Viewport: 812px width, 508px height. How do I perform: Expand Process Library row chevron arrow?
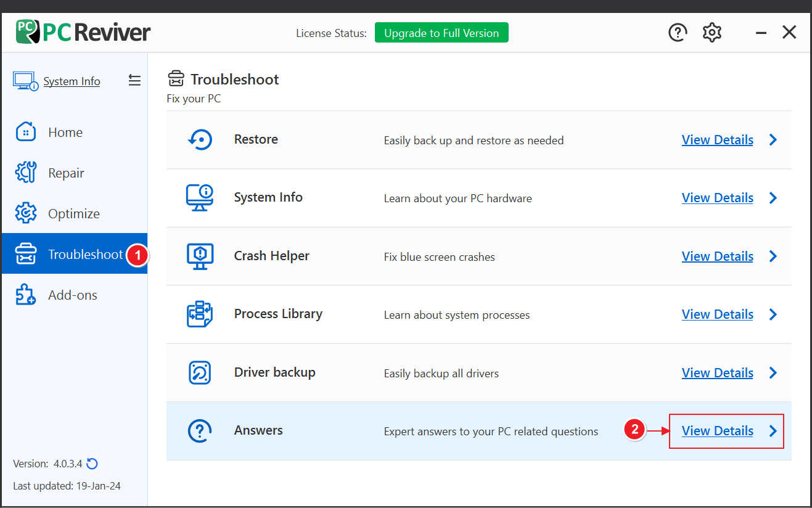click(x=773, y=314)
